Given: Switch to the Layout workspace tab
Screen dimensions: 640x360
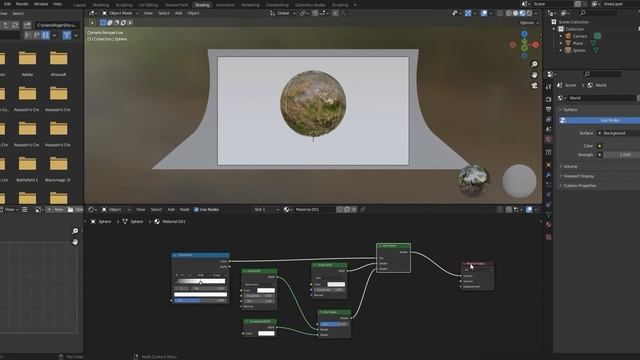Looking at the screenshot, I should tap(80, 5).
